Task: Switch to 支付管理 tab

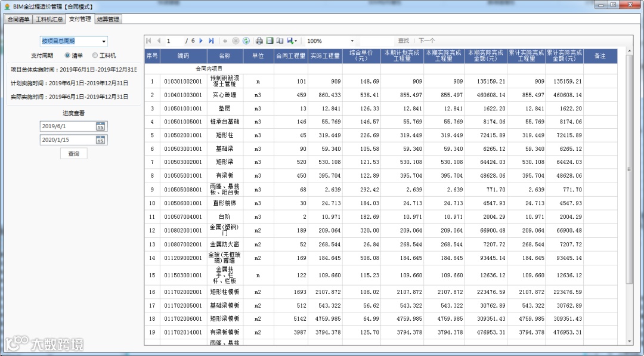Action: (x=80, y=19)
